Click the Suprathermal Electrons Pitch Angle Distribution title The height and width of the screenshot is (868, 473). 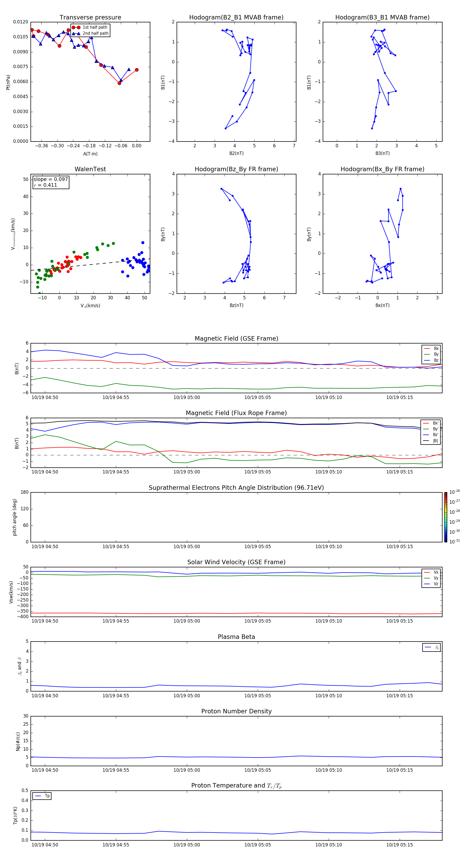coord(236,488)
